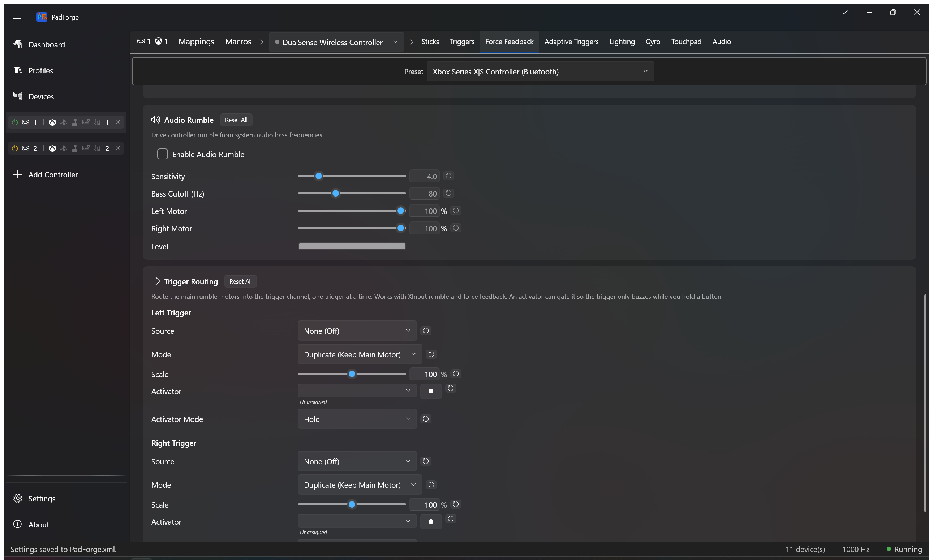
Task: Remove controller 1 with its X icon
Action: pyautogui.click(x=118, y=122)
